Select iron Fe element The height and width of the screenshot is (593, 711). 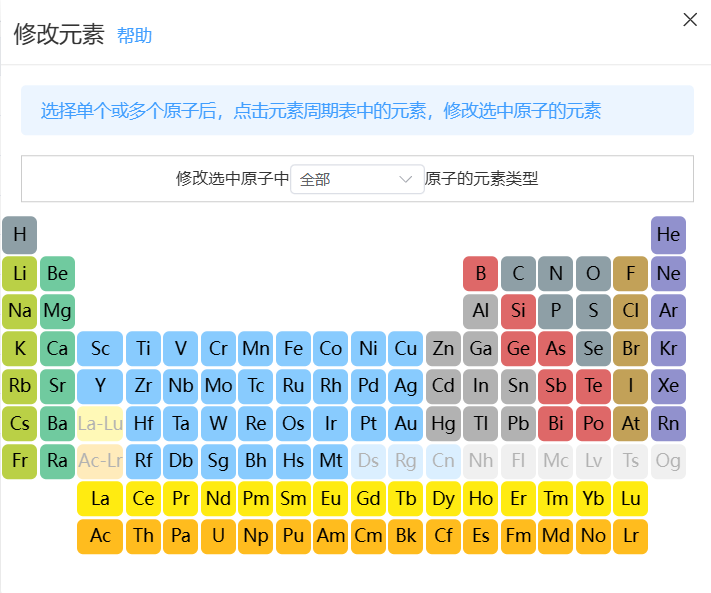[293, 349]
